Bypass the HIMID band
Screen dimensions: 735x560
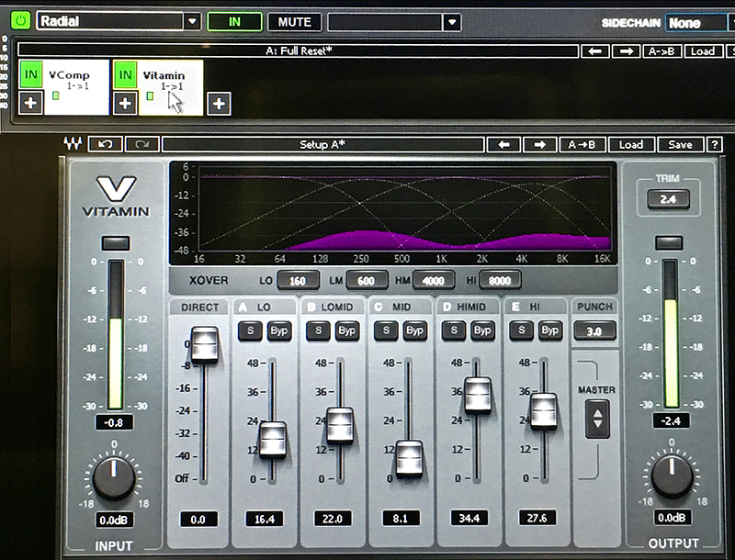pyautogui.click(x=482, y=330)
